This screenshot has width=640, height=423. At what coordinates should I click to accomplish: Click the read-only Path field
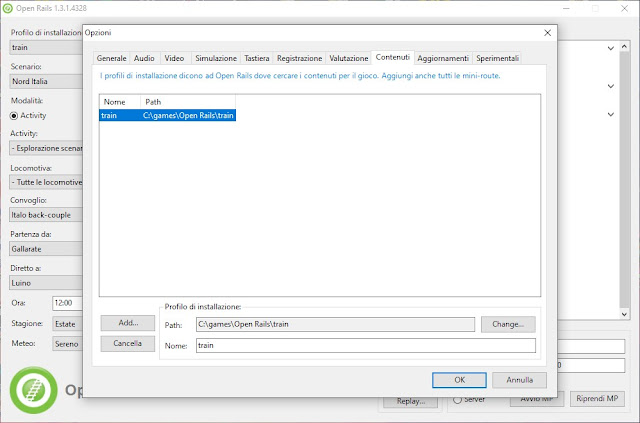(x=335, y=325)
